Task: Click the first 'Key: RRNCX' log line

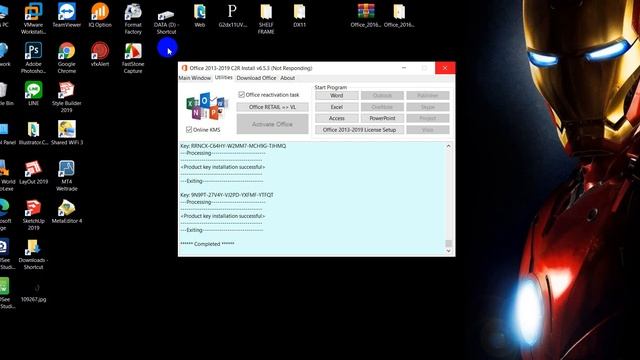Action: [233, 146]
